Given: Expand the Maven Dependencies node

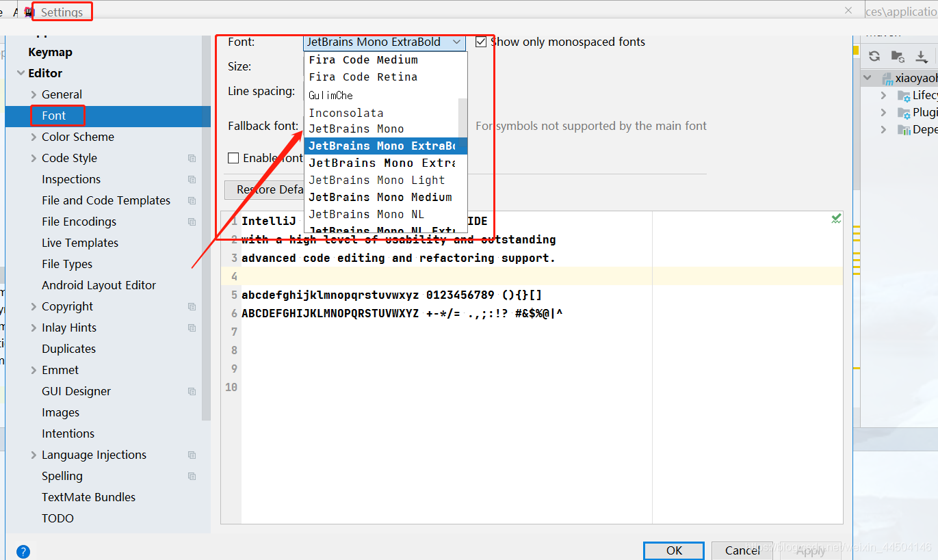Looking at the screenshot, I should click(883, 129).
